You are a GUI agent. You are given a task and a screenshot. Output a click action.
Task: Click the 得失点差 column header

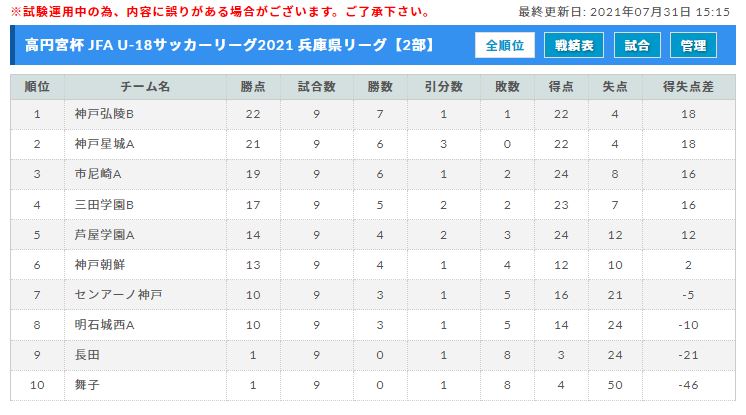click(x=688, y=87)
